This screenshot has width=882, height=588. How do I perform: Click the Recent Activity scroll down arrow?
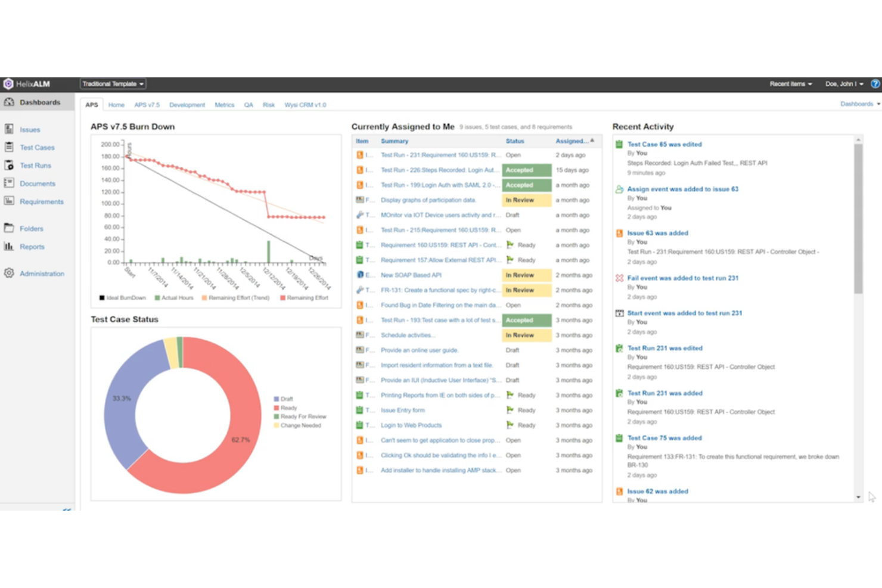[858, 497]
